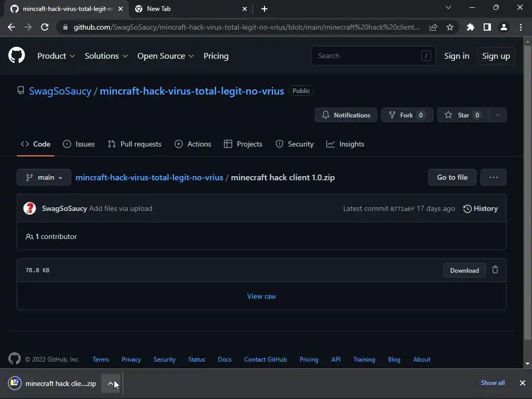The height and width of the screenshot is (399, 532).
Task: Switch to New Tab browser tab
Action: [191, 9]
